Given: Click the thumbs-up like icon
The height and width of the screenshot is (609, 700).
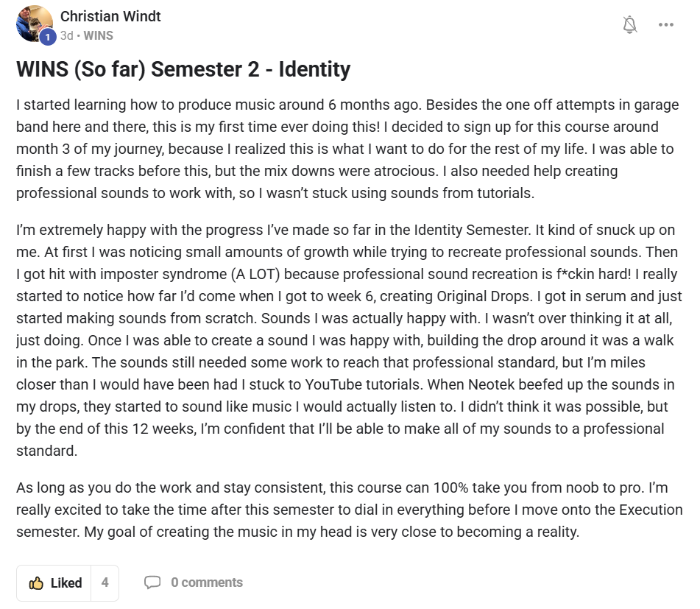Looking at the screenshot, I should 36,583.
